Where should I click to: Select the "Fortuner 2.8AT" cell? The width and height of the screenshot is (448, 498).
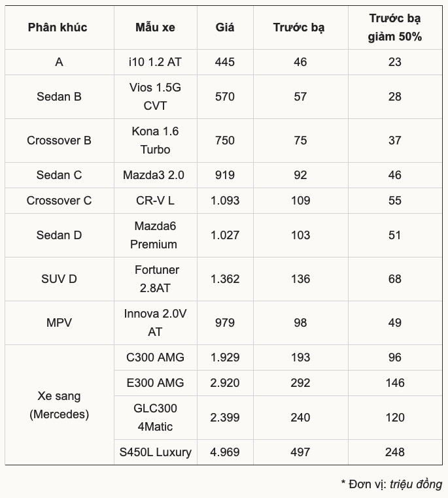coord(155,279)
